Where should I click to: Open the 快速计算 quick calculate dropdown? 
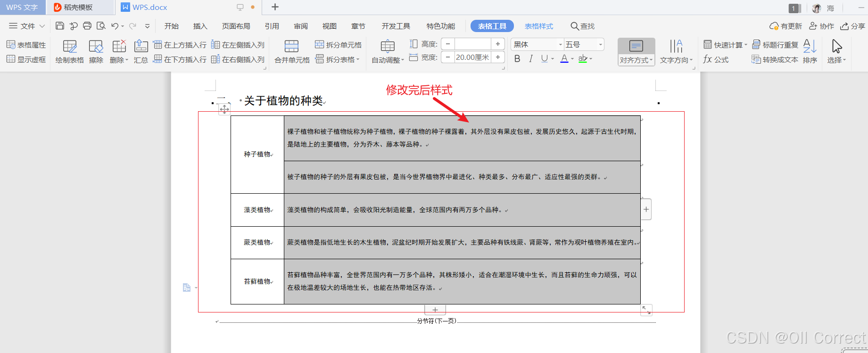pyautogui.click(x=725, y=45)
